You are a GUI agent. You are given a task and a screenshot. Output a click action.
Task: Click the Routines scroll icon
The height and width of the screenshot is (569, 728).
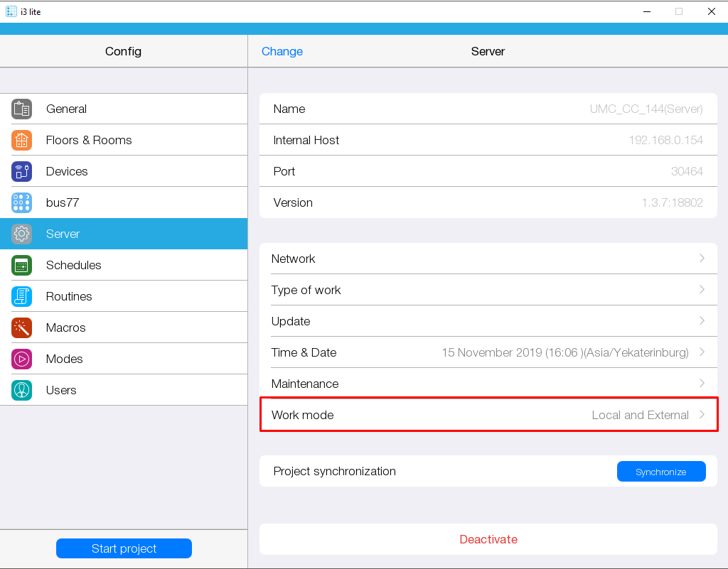tap(22, 296)
